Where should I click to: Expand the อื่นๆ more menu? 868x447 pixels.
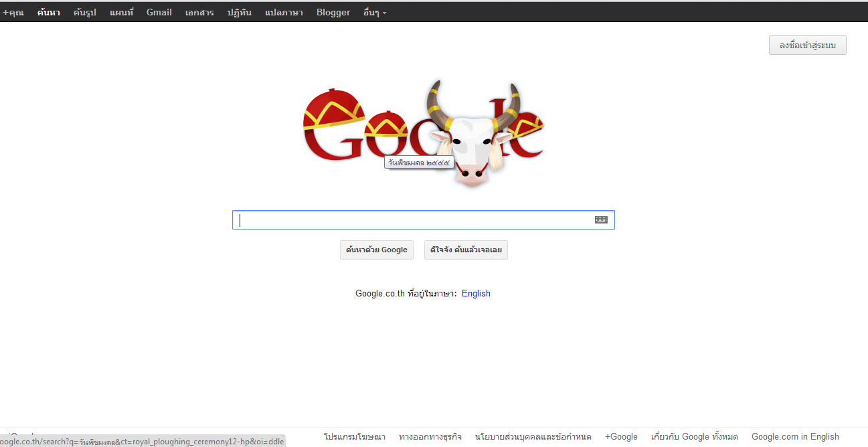375,12
